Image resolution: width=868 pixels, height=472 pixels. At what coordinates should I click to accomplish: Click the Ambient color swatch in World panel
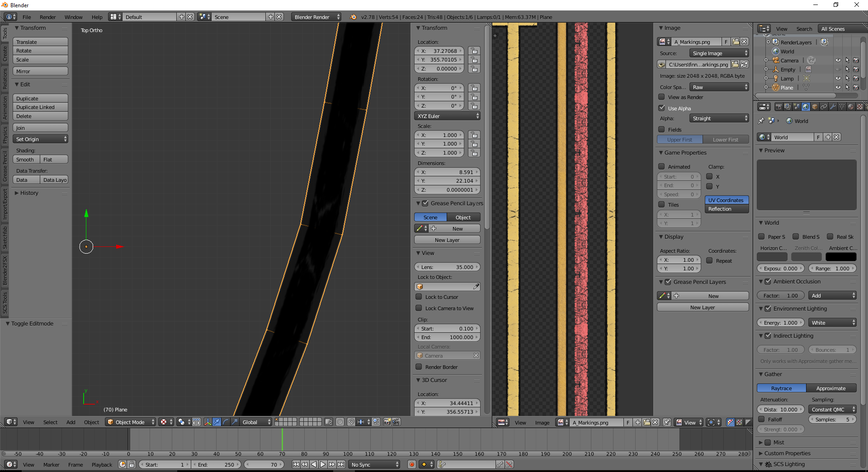841,257
